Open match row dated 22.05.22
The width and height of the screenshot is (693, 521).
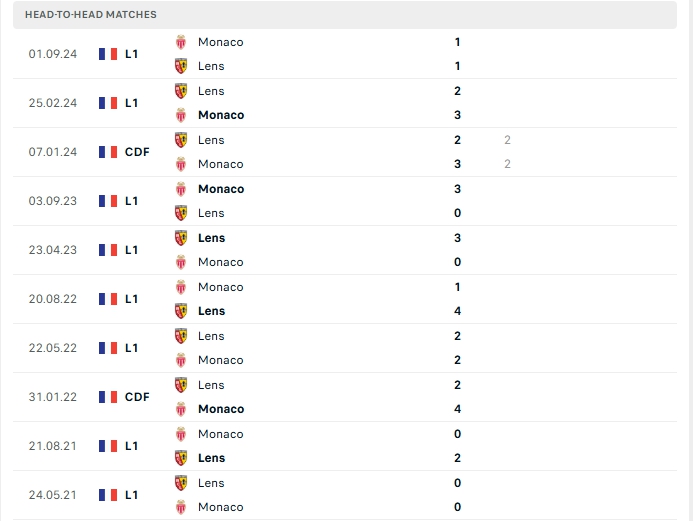coord(345,348)
